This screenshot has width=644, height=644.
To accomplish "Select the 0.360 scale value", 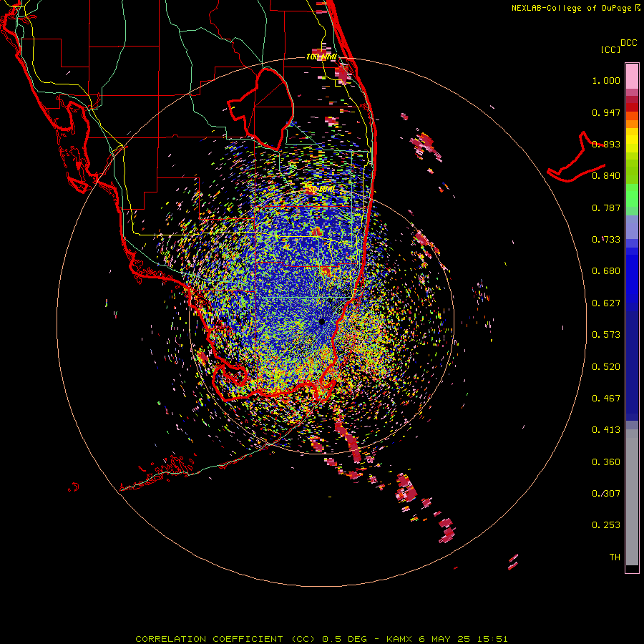I will click(606, 462).
